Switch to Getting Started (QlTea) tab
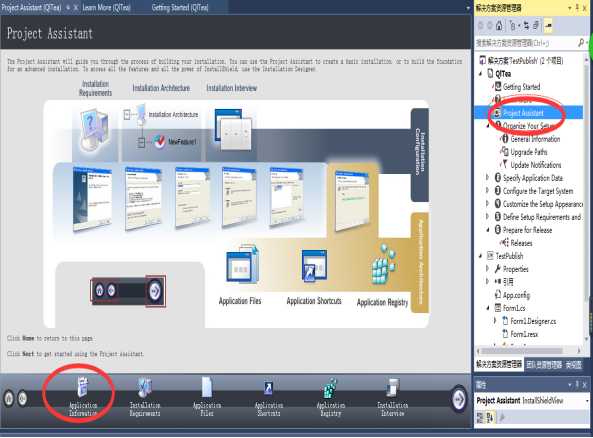This screenshot has width=593, height=438. click(180, 7)
